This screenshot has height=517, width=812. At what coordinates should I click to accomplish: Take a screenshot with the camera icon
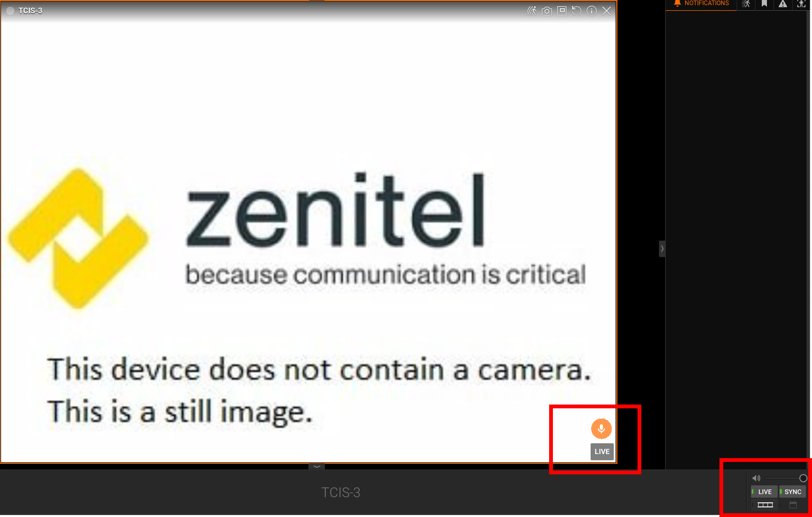click(547, 11)
